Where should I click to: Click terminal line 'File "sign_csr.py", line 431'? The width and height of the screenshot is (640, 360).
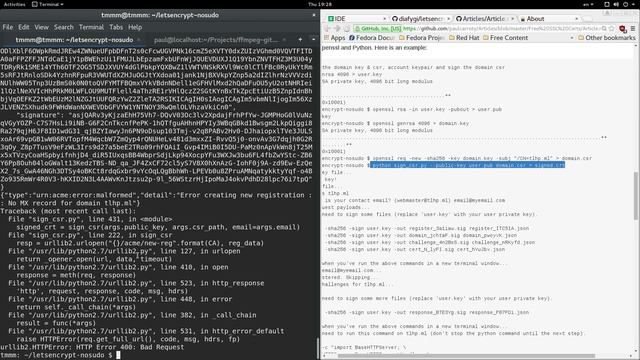(x=90, y=219)
